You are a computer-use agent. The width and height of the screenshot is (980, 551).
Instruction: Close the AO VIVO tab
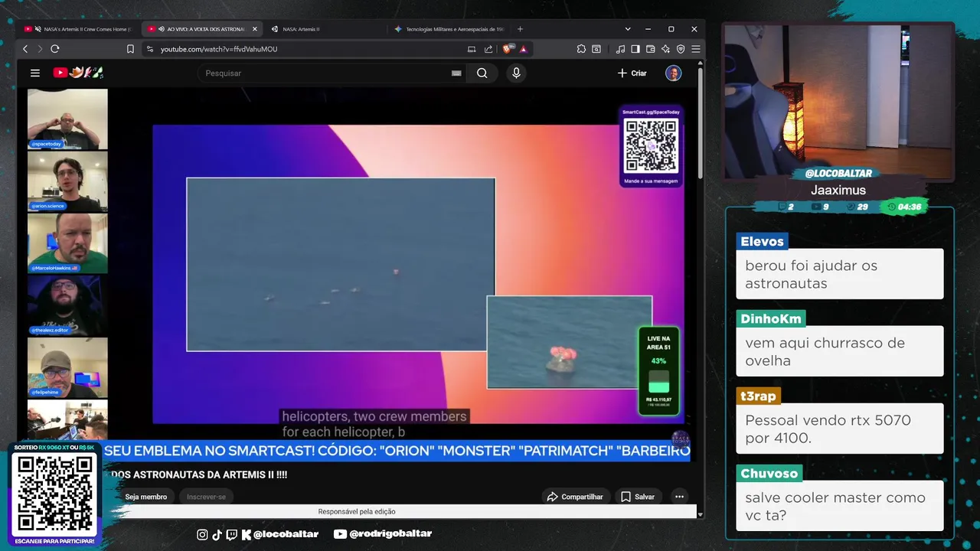point(255,29)
